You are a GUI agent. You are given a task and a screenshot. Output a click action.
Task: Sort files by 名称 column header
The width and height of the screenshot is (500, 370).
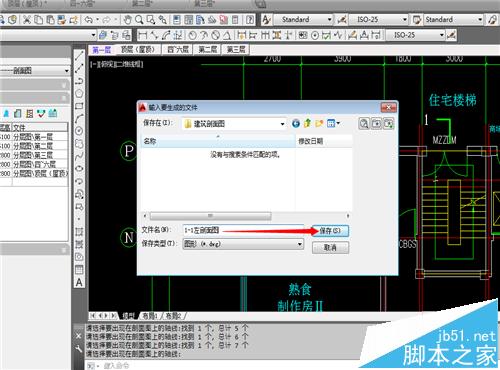[218, 141]
